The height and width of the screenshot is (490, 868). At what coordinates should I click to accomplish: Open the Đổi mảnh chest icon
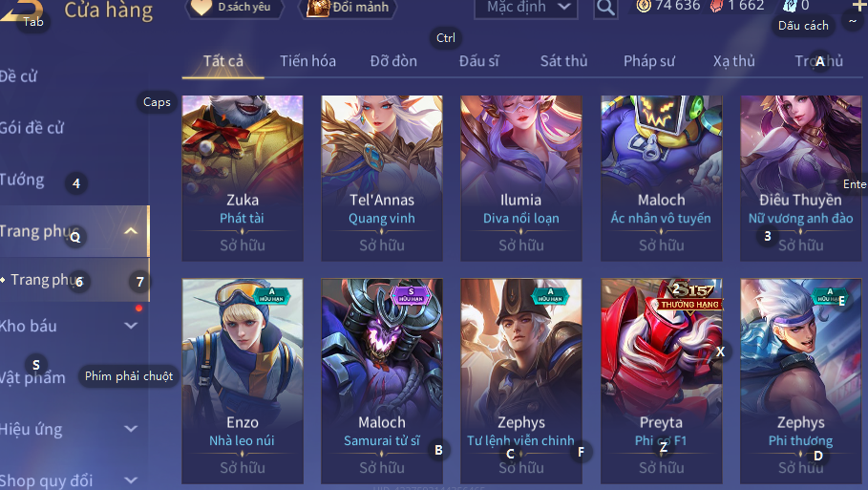(318, 8)
